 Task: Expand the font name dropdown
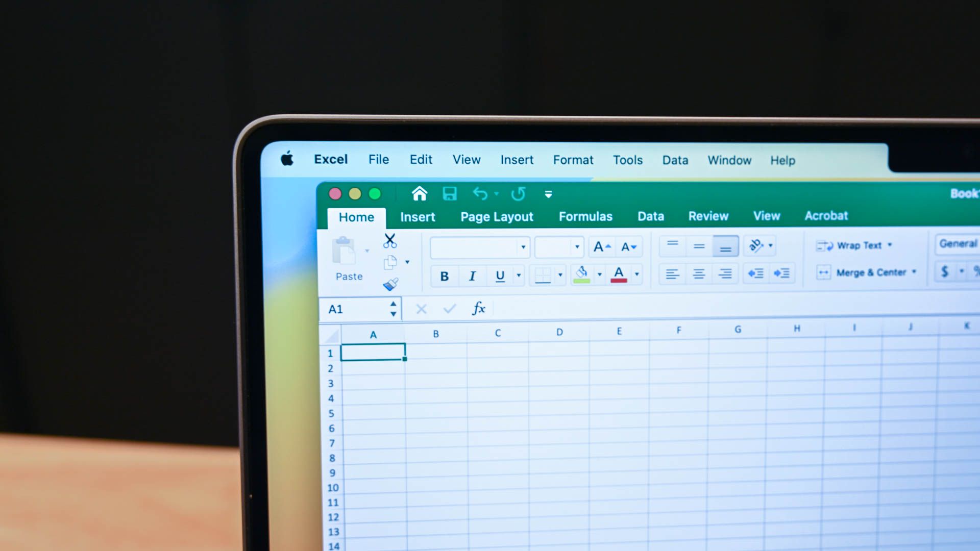coord(523,246)
